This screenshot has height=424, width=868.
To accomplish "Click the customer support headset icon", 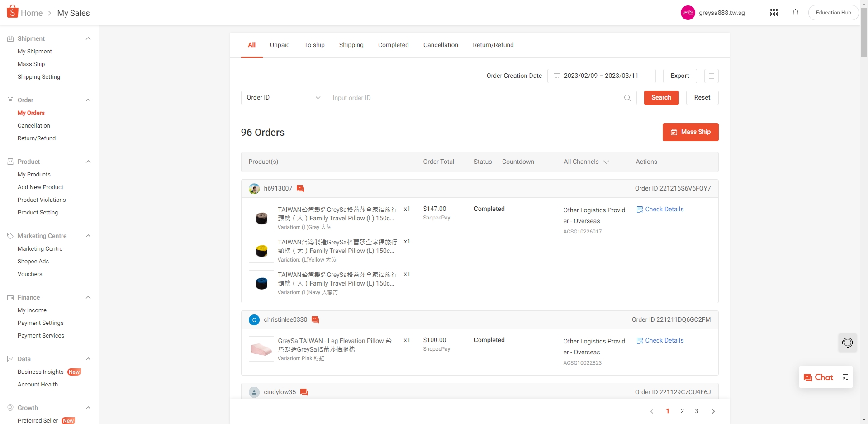I will click(x=847, y=343).
